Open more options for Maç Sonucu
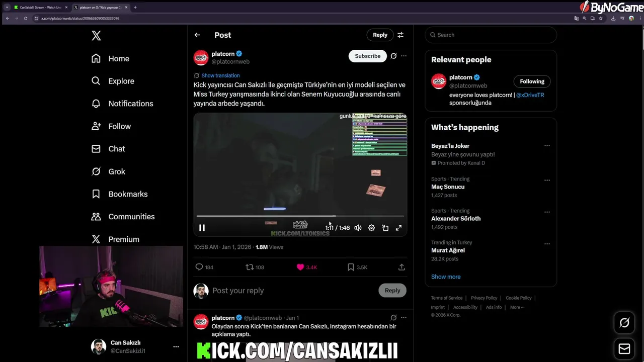 [x=547, y=180]
